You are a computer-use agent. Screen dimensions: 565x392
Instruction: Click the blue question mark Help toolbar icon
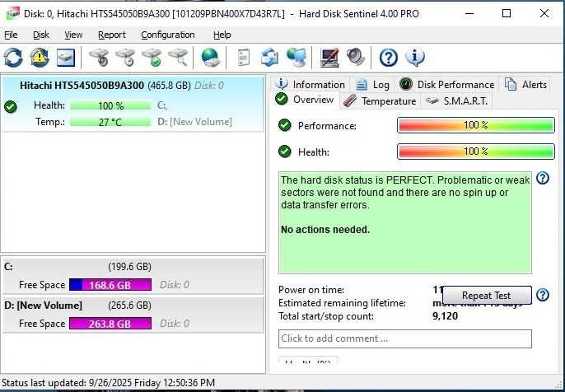pyautogui.click(x=389, y=58)
